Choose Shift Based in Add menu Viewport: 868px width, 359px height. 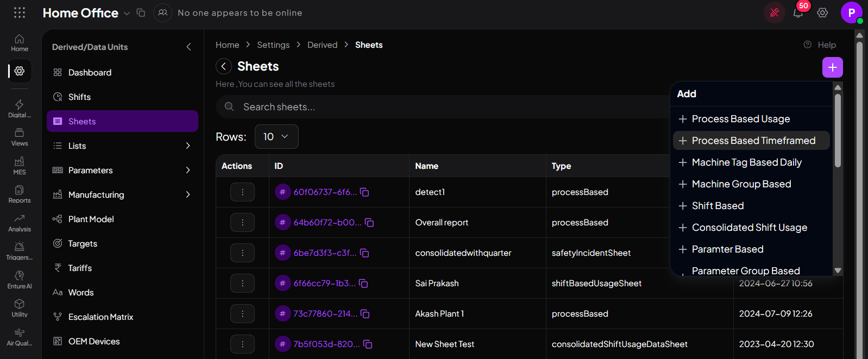pos(751,206)
